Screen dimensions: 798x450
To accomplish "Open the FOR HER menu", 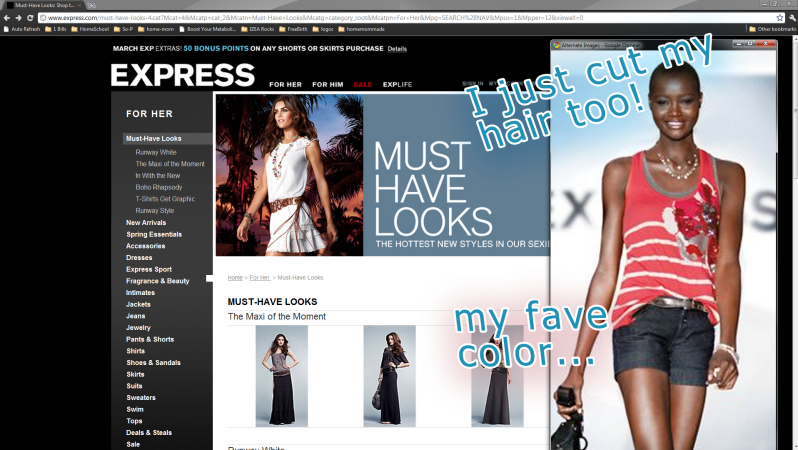I will pos(286,85).
